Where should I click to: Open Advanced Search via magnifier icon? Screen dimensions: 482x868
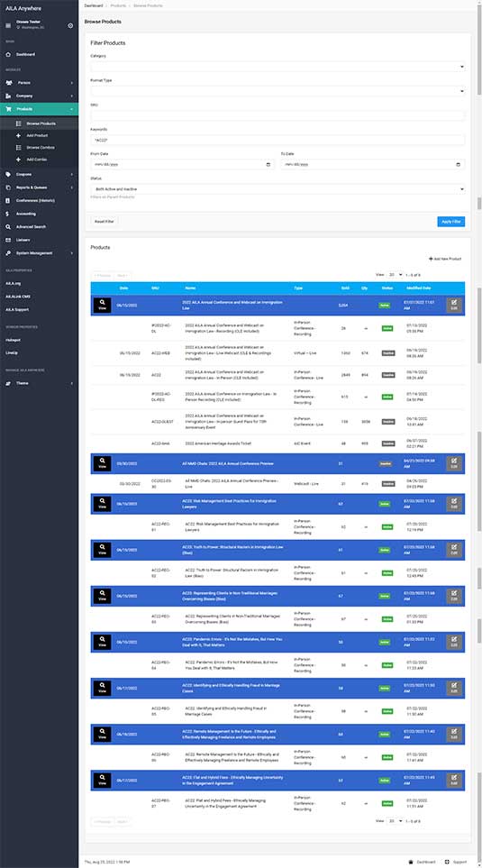pos(8,227)
